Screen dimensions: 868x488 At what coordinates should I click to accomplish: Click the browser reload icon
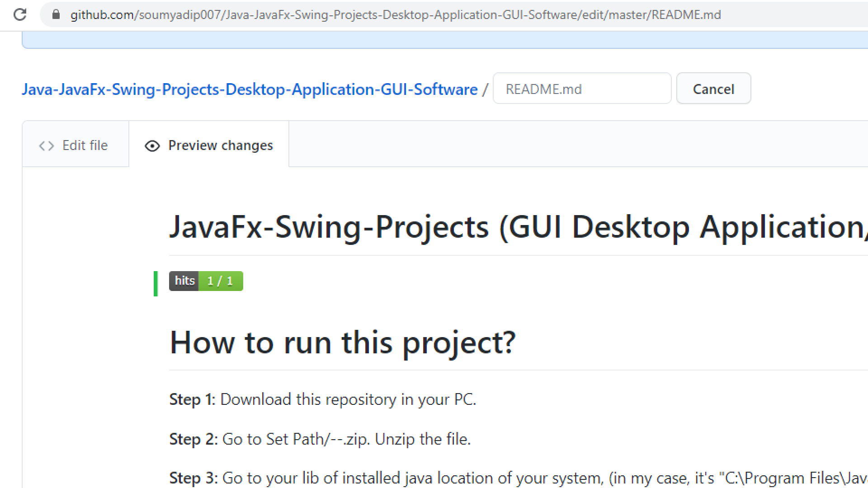[20, 14]
